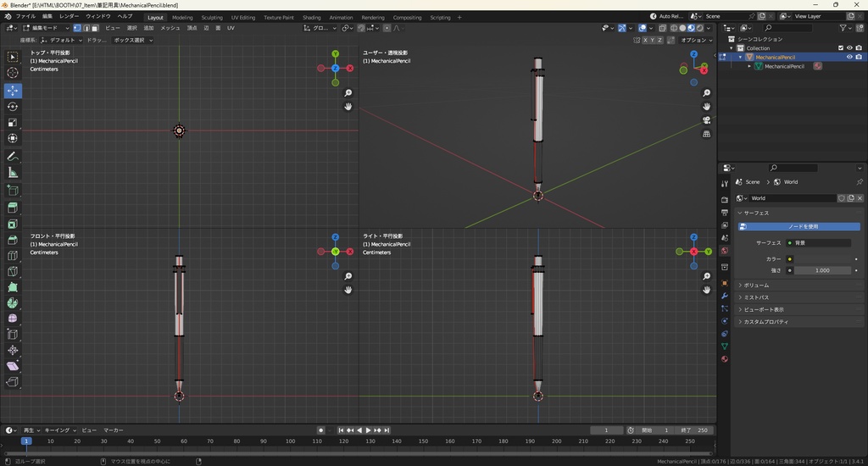The width and height of the screenshot is (868, 466).
Task: Select the Spin tool
Action: (12, 302)
